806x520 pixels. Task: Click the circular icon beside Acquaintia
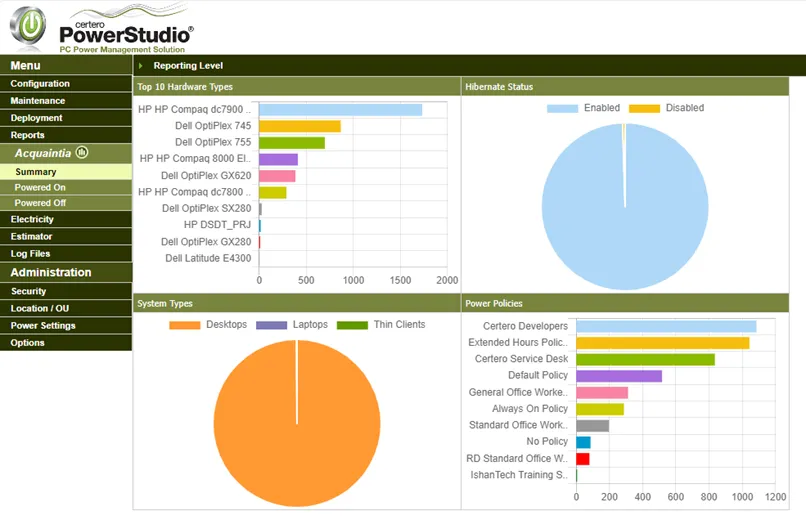[82, 153]
